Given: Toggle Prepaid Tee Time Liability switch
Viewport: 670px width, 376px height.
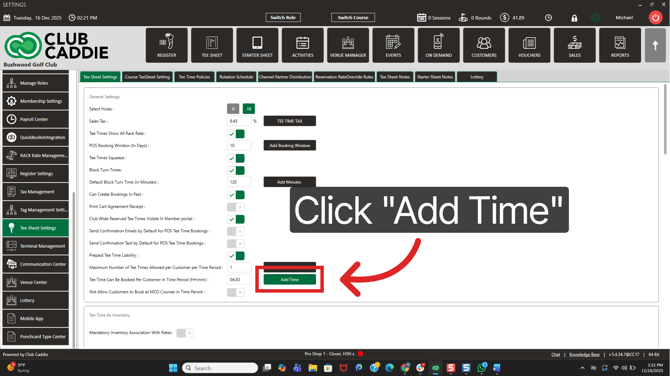Looking at the screenshot, I should click(x=235, y=256).
